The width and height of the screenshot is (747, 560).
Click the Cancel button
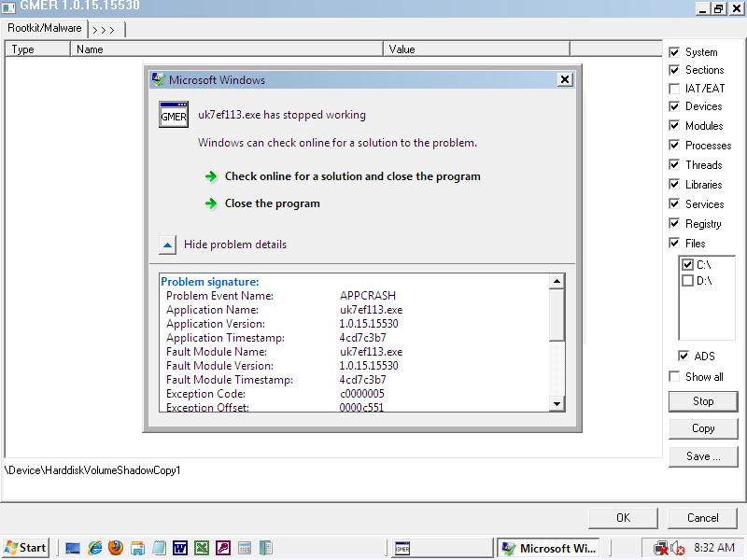pos(703,518)
